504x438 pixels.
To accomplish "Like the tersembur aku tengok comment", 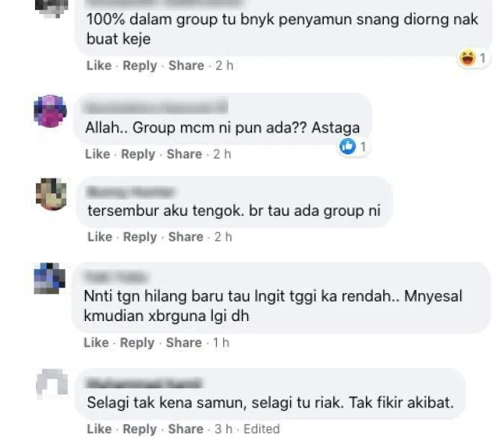I will [x=100, y=237].
